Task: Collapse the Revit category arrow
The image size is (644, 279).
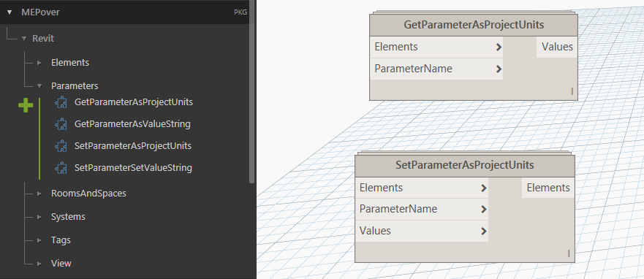Action: (x=24, y=39)
